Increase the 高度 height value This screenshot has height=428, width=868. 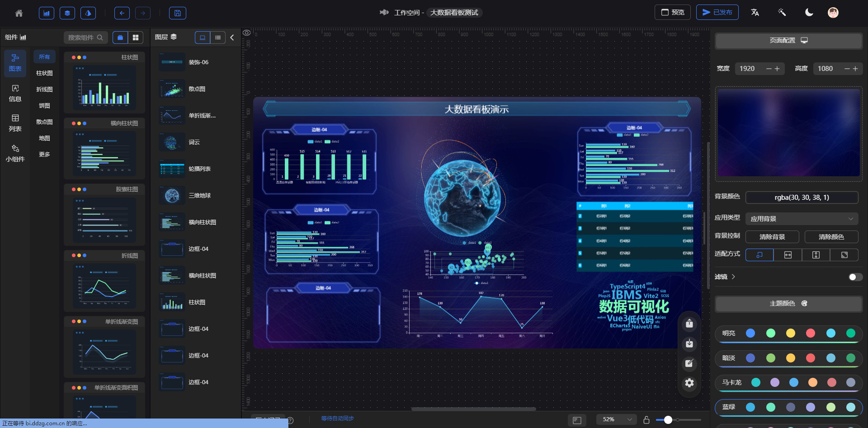(x=855, y=69)
